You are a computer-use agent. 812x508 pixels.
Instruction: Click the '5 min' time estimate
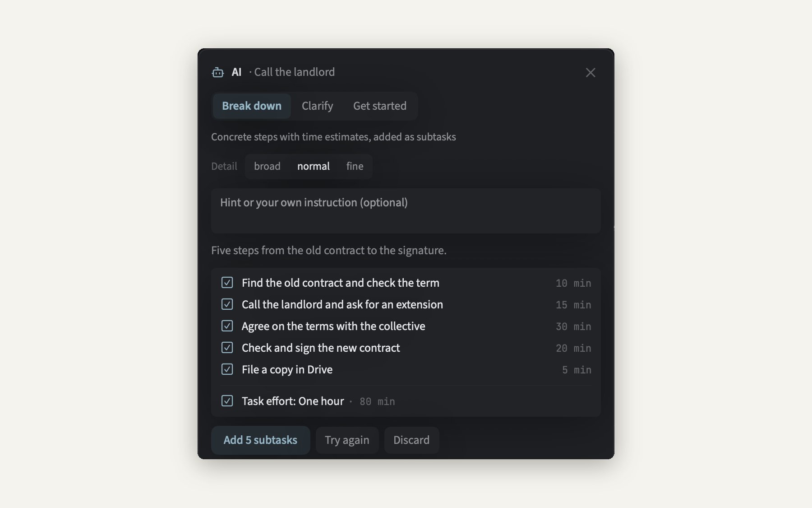(x=577, y=370)
